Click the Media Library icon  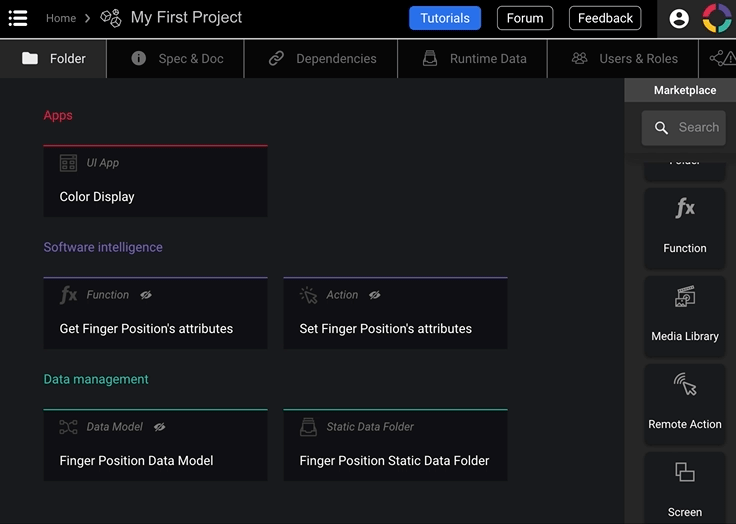point(685,296)
